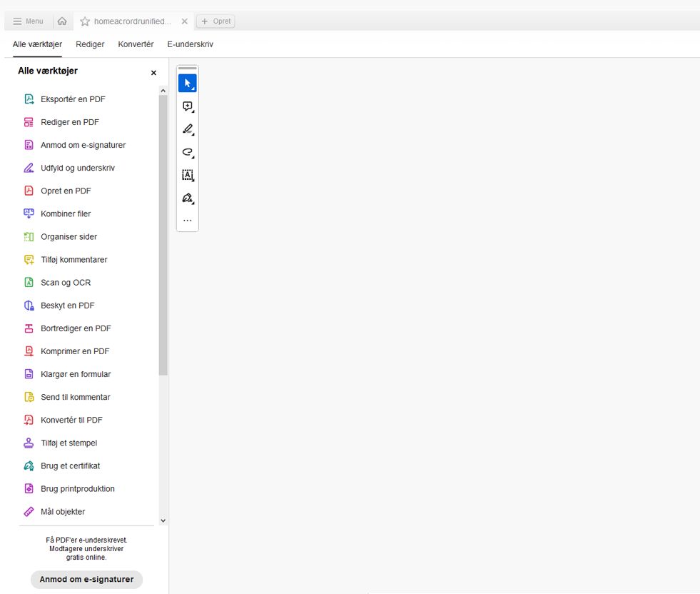Open the Tilføj et stempel text label
Image resolution: width=700 pixels, height=594 pixels.
click(x=69, y=443)
